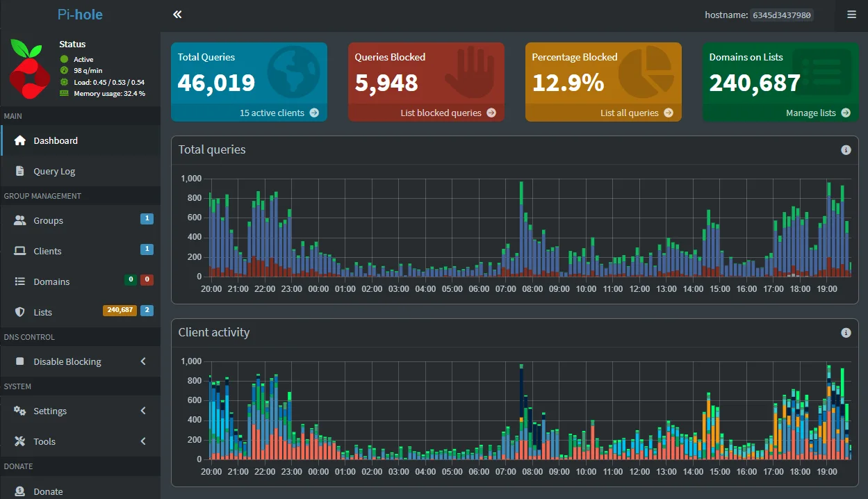Image resolution: width=868 pixels, height=499 pixels.
Task: Click info icon on Client activity chart
Action: point(846,332)
